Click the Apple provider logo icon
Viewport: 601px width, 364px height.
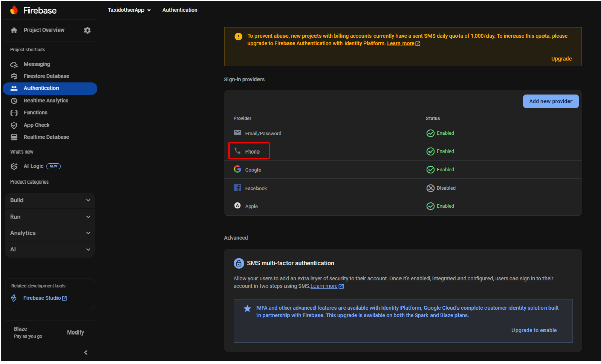coord(237,206)
